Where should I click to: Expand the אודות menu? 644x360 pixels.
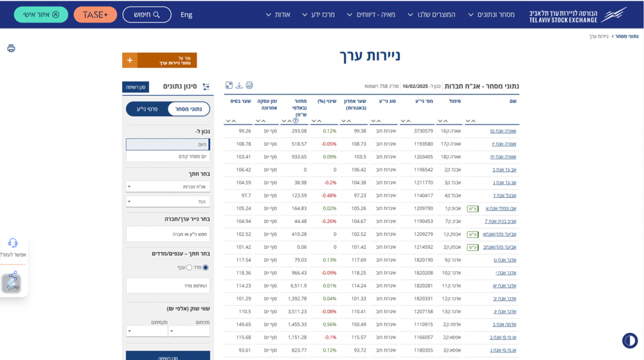(x=277, y=15)
